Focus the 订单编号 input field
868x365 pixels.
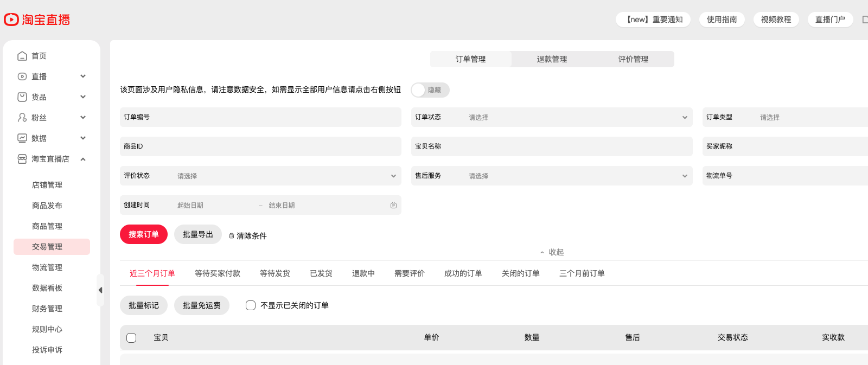tap(260, 117)
